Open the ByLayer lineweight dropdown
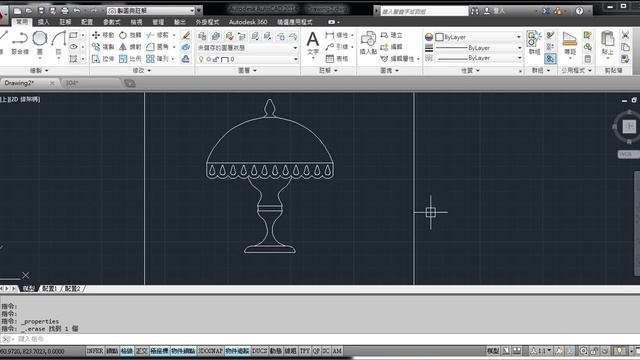 point(478,48)
